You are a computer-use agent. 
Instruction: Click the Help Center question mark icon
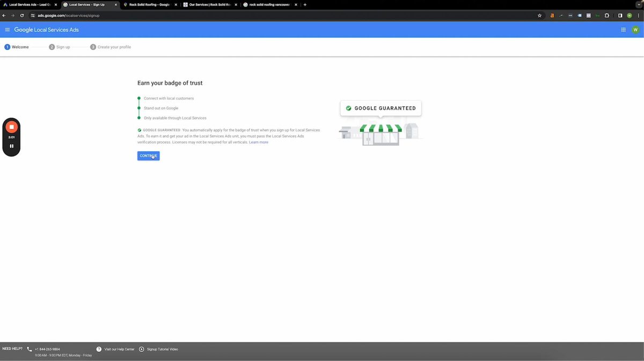(99, 349)
